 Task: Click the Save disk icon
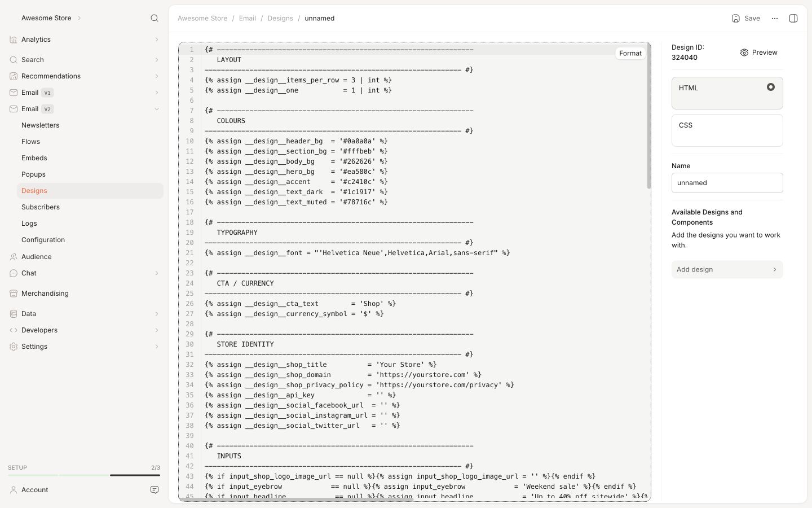(x=736, y=18)
